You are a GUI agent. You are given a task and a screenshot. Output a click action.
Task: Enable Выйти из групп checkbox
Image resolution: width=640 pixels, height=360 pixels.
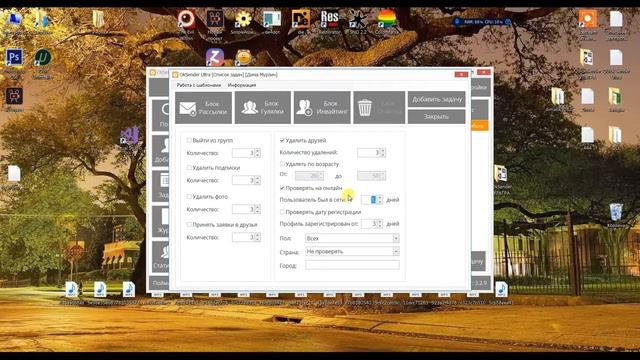189,140
